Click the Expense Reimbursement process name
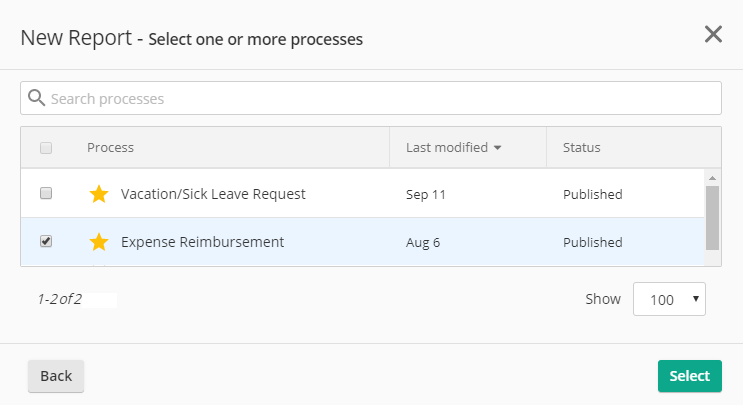This screenshot has width=743, height=405. click(x=202, y=242)
